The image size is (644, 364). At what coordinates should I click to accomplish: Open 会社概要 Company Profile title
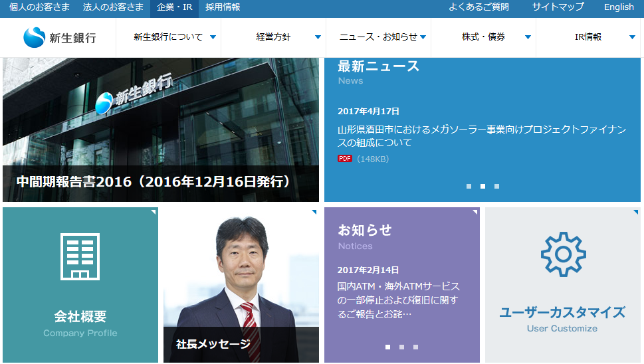coord(80,316)
